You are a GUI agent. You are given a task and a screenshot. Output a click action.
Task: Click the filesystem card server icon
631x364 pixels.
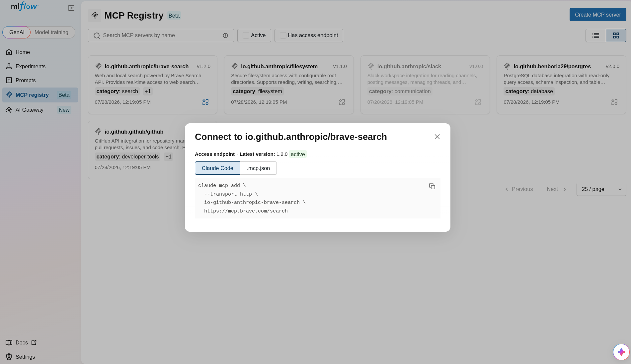pos(234,66)
